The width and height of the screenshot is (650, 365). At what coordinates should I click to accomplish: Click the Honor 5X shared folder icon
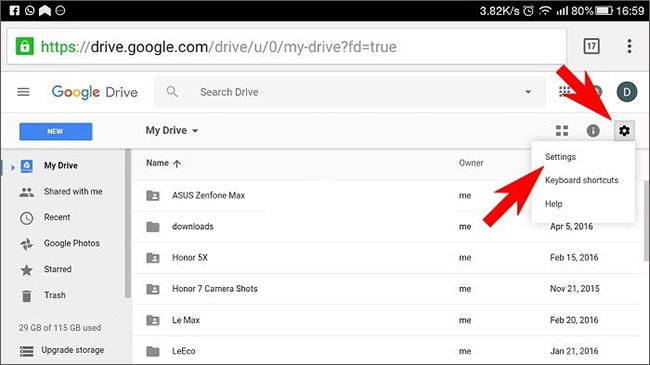(x=153, y=258)
